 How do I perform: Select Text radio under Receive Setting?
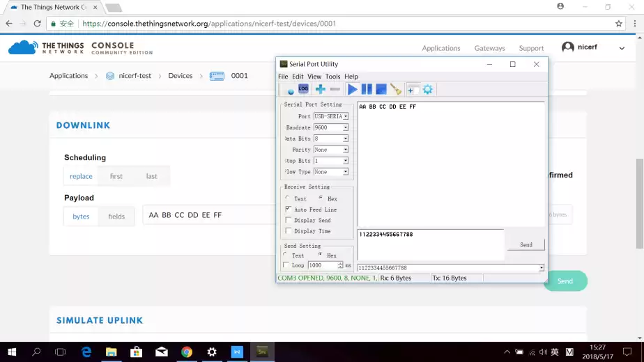(x=286, y=199)
